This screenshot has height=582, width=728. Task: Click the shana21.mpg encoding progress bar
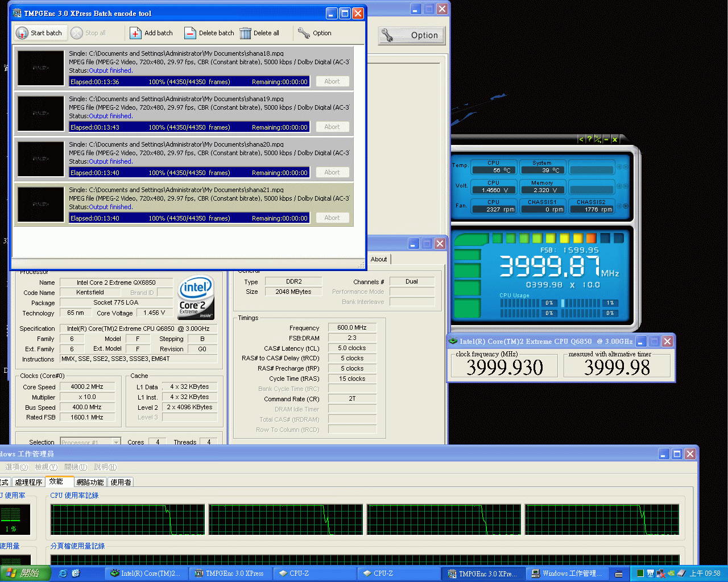pyautogui.click(x=189, y=218)
